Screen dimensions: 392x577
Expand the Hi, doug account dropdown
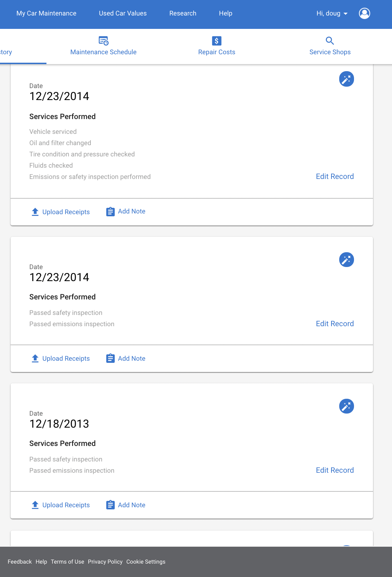coord(332,13)
